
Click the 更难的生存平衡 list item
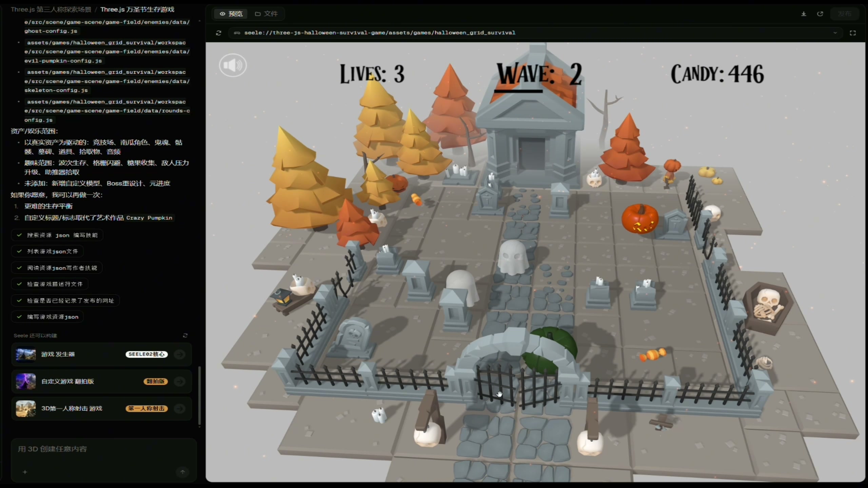point(48,206)
